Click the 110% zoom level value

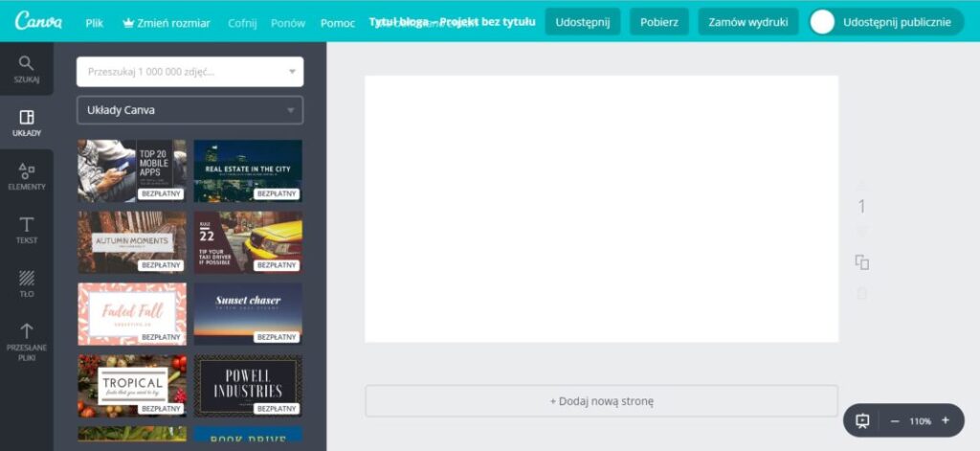(x=920, y=421)
